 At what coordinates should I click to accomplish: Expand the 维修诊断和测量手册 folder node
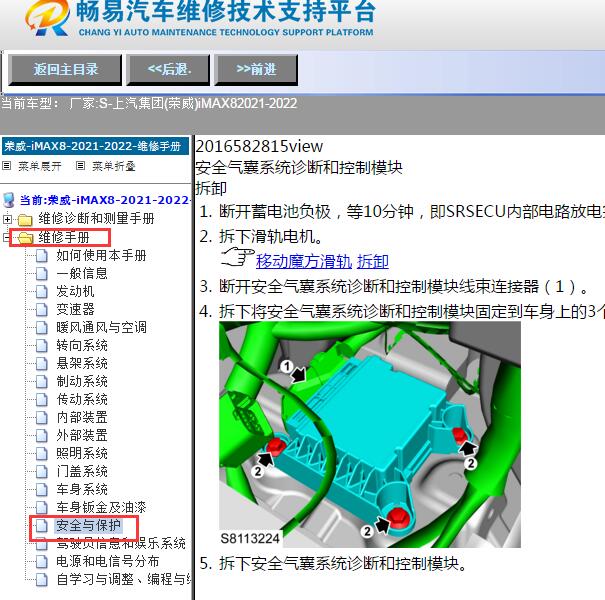7,219
